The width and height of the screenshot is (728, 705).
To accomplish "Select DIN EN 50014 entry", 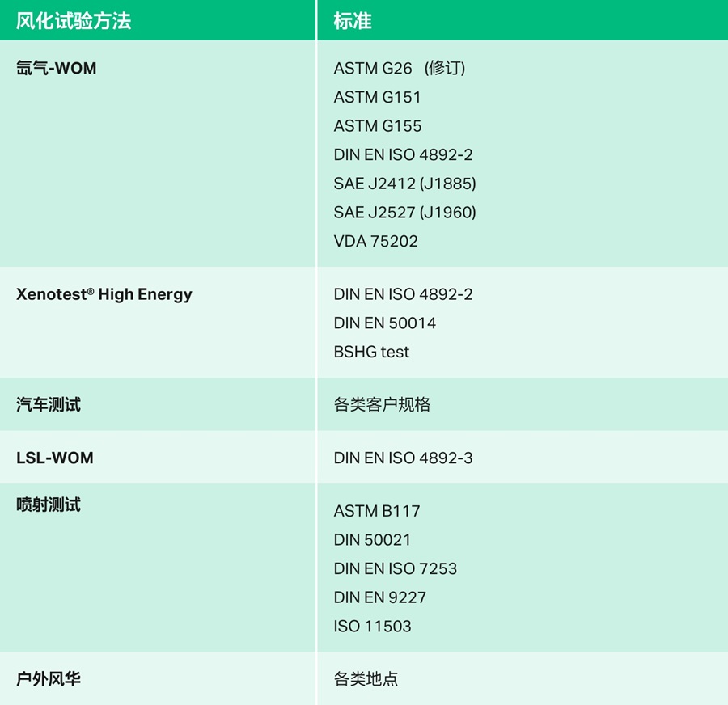I will (384, 323).
